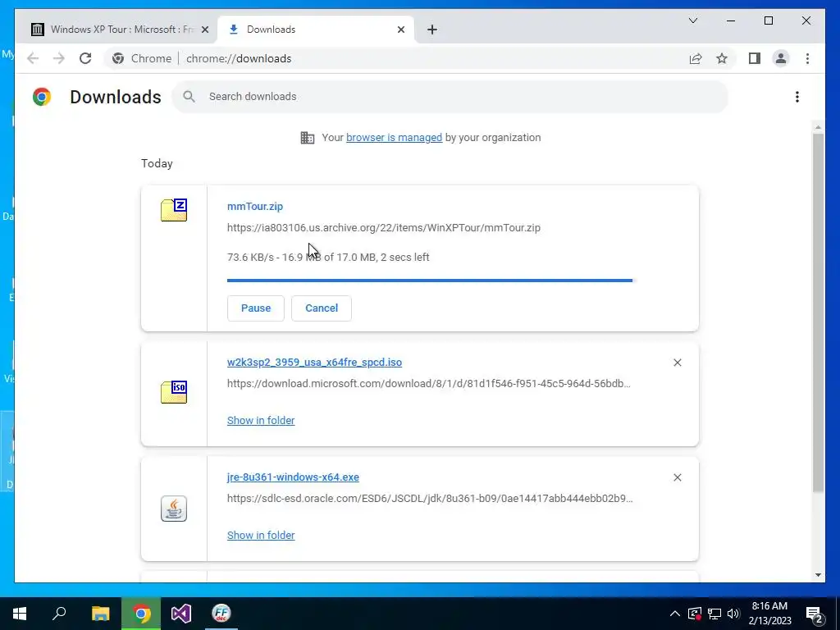Click the Chrome icon in the taskbar
The height and width of the screenshot is (630, 840).
tap(141, 614)
